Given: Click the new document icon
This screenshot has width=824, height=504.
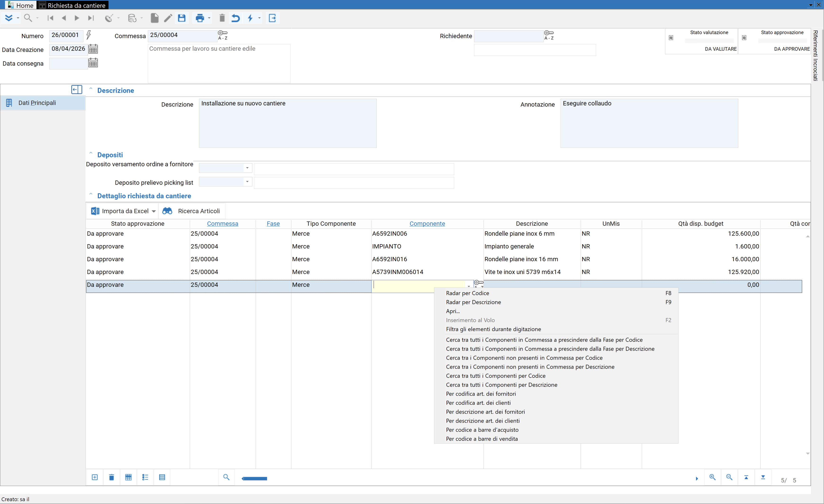Looking at the screenshot, I should click(154, 18).
